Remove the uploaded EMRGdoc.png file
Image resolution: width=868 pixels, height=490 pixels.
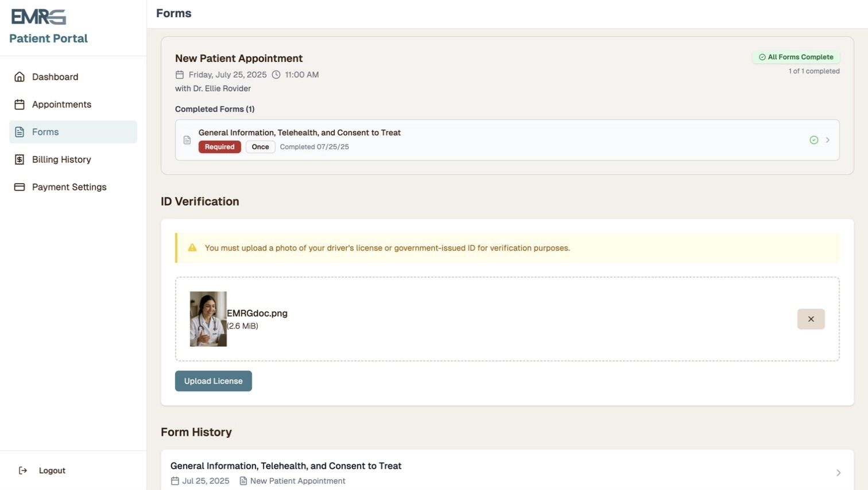pyautogui.click(x=811, y=319)
